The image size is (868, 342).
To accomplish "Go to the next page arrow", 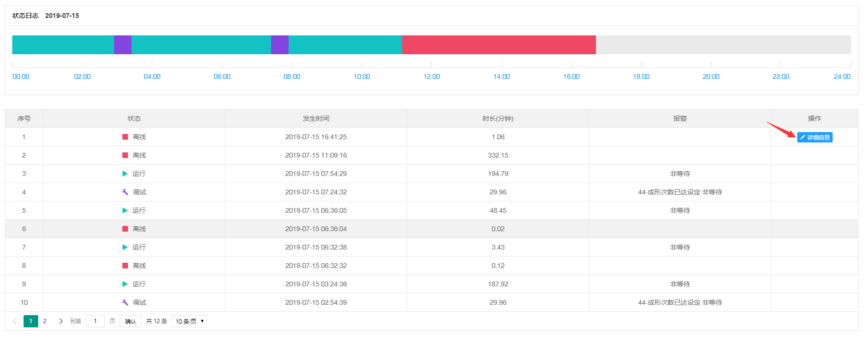I will [x=61, y=321].
